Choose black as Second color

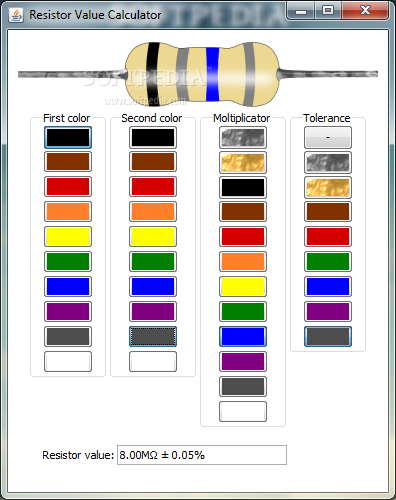pos(153,137)
